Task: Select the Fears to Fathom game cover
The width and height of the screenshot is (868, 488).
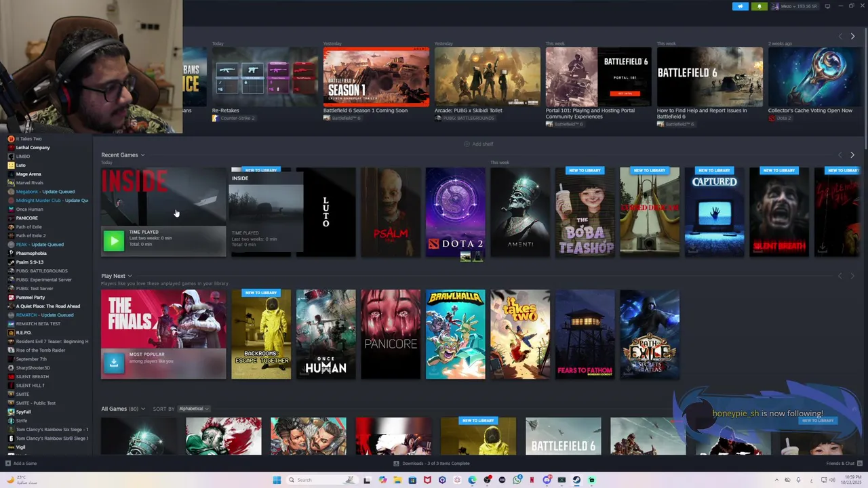Action: 585,334
